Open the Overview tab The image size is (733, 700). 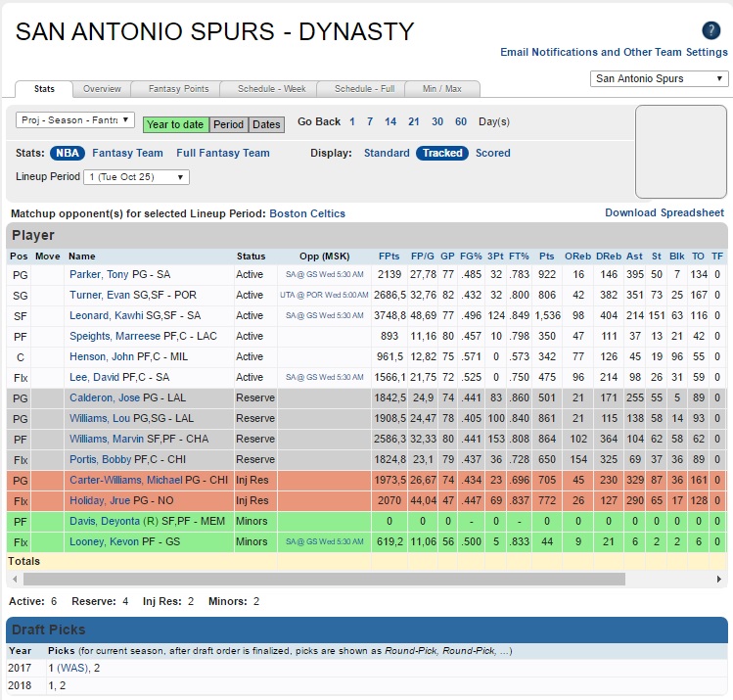pos(102,89)
